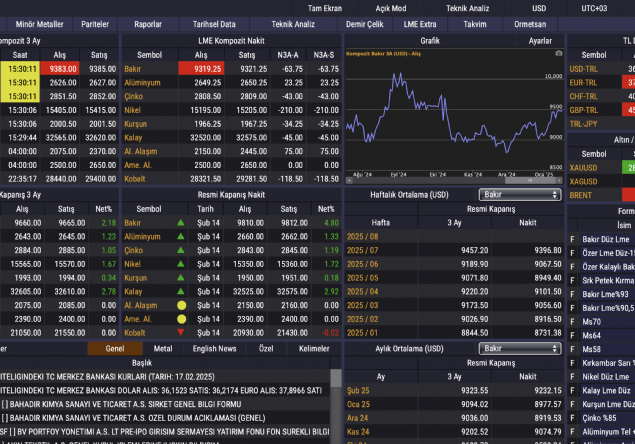Toggle Açık Mod light theme
Screen dimensions: 635x444
390,8
